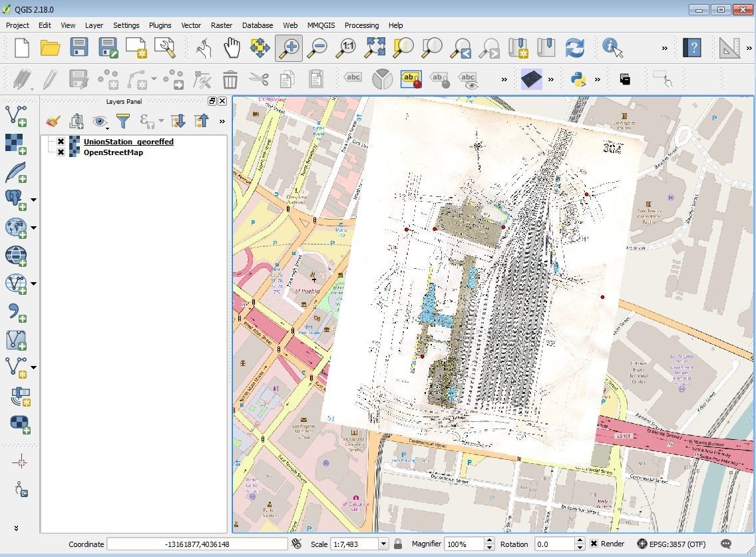Open the Raster menu
Viewport: 756px width, 557px height.
222,25
